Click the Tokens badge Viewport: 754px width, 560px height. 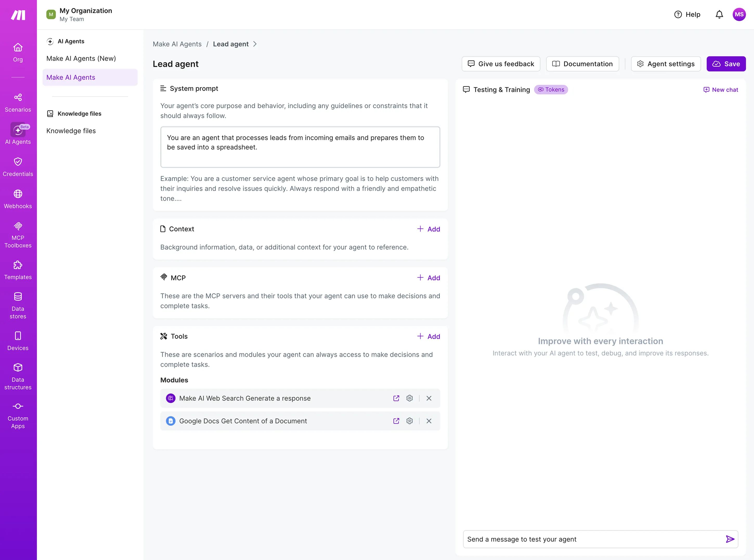[551, 89]
